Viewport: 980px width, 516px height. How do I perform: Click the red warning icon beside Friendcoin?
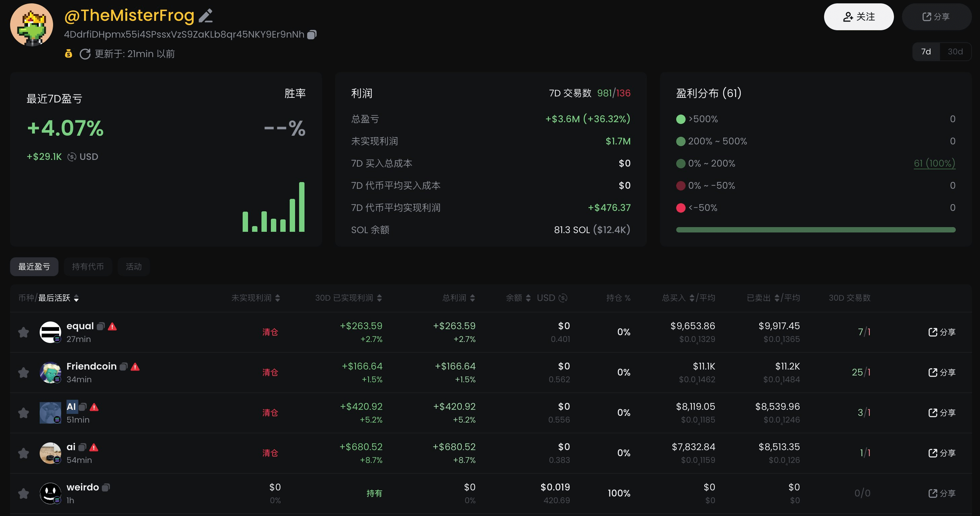[135, 367]
